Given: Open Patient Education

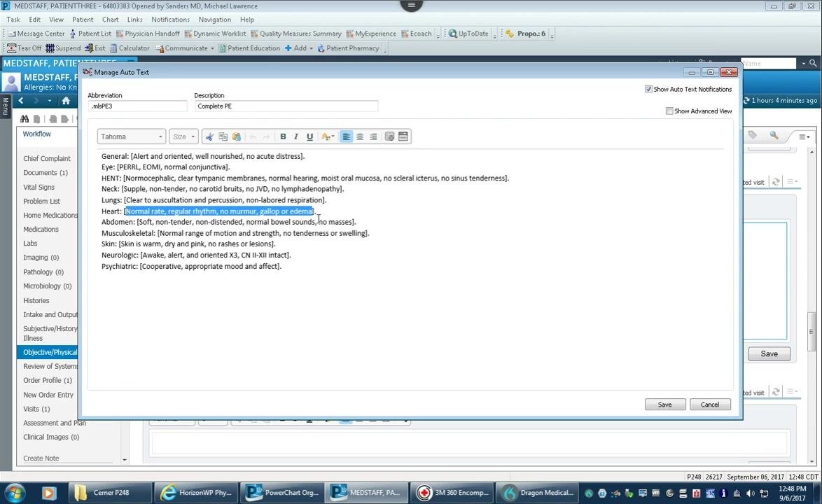Looking at the screenshot, I should (249, 48).
